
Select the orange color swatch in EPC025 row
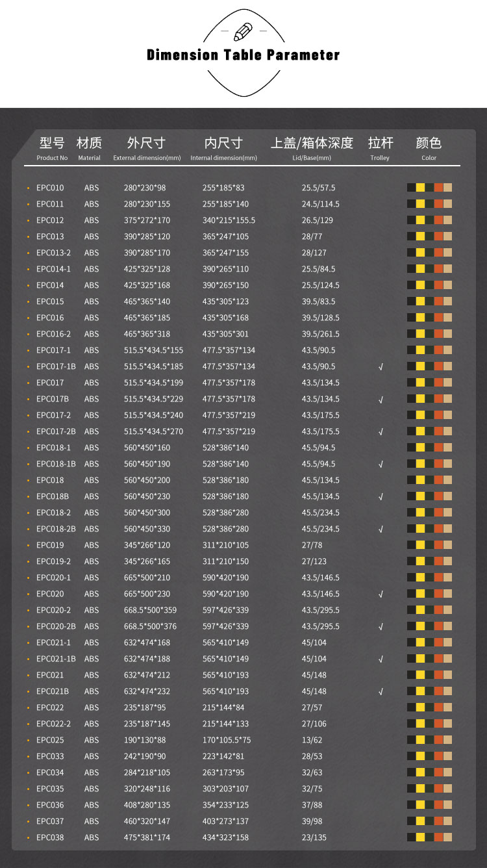coord(439,740)
